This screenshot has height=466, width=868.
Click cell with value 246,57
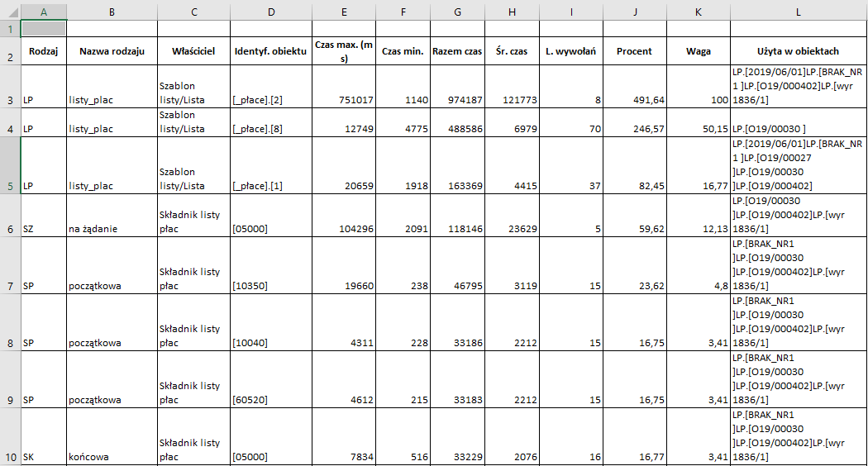coord(635,122)
